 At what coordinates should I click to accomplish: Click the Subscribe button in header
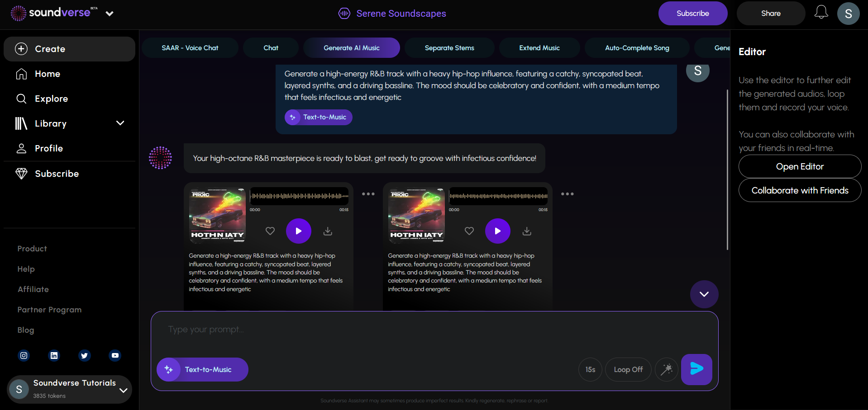693,14
